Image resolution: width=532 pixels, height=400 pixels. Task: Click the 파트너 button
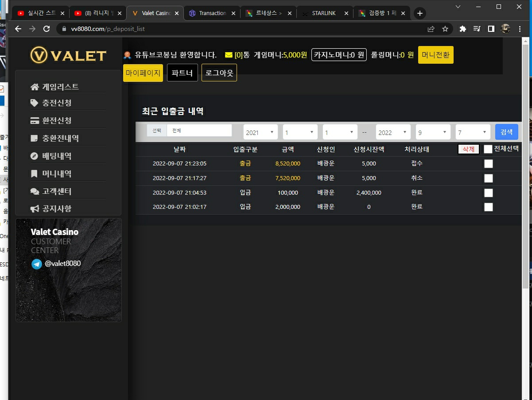pyautogui.click(x=182, y=73)
